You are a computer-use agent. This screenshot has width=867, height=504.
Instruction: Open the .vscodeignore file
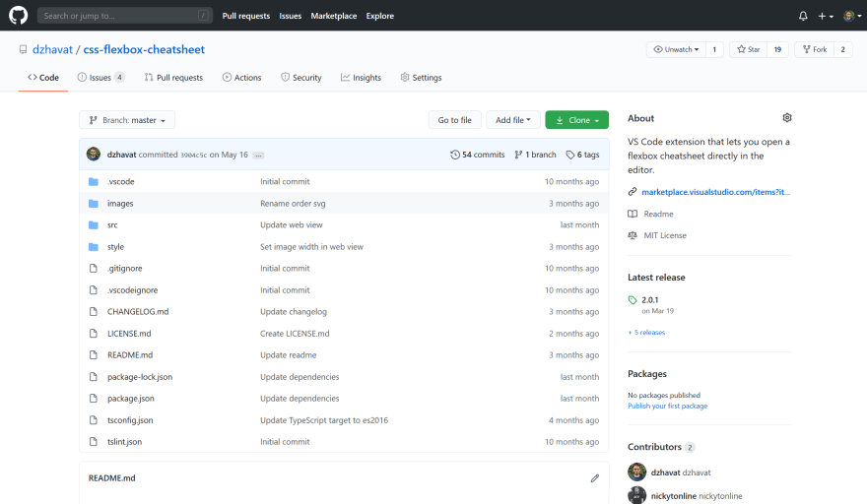(133, 290)
